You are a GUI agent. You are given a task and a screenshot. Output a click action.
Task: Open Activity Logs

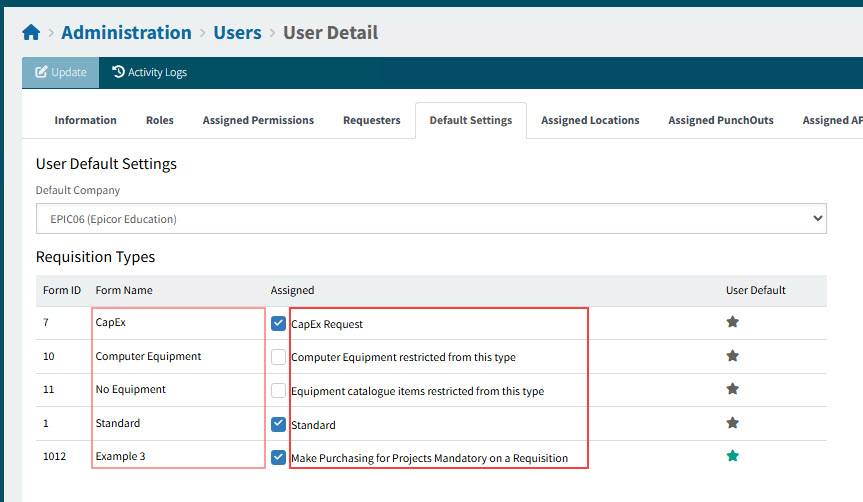coord(149,72)
